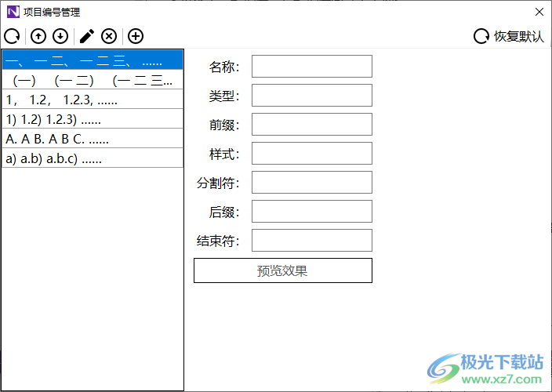Select the list row '1, 1.2, 1.2.3, ......'
This screenshot has width=552, height=392.
pyautogui.click(x=93, y=100)
